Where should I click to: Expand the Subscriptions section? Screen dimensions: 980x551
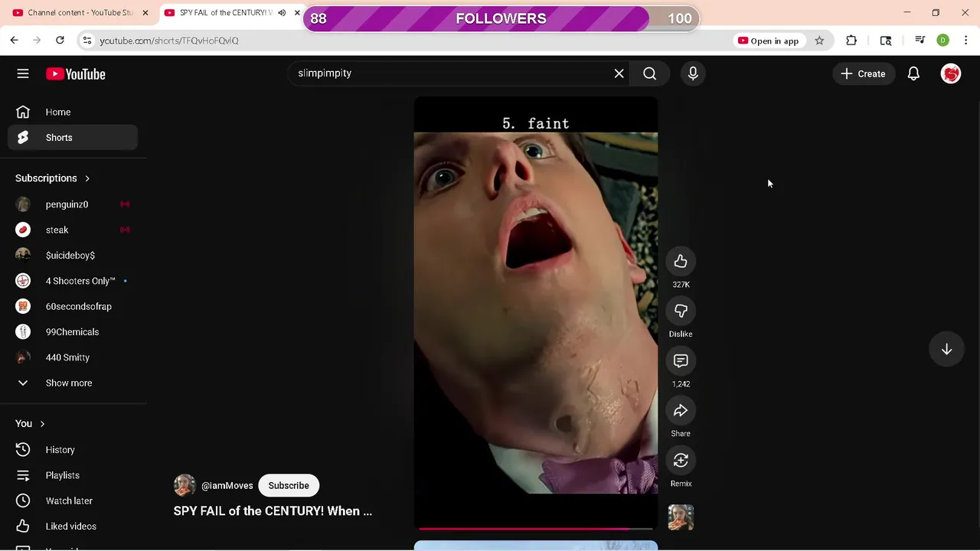pos(53,178)
